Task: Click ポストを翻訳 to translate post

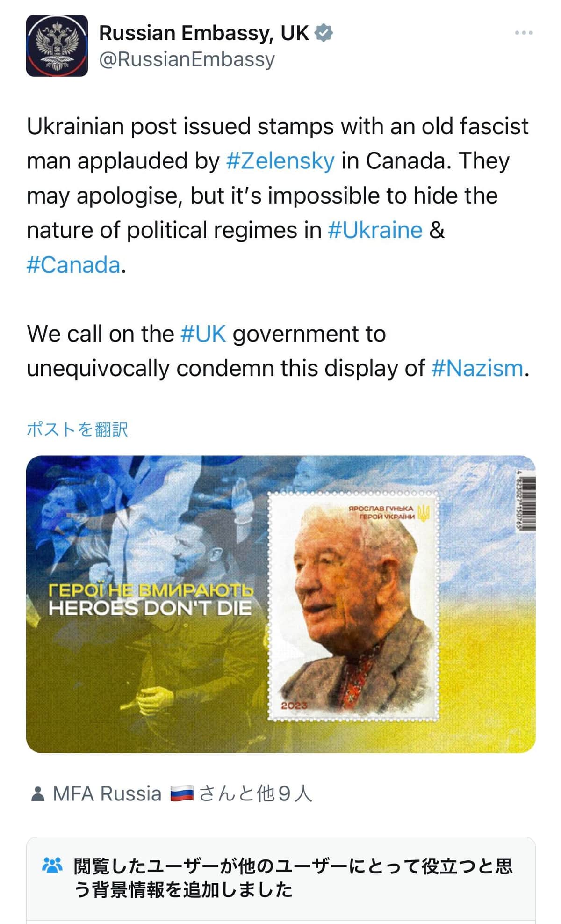Action: pyautogui.click(x=77, y=429)
